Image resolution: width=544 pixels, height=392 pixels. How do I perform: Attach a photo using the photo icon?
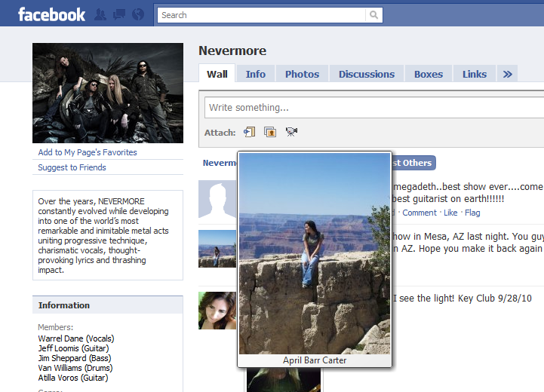click(270, 133)
